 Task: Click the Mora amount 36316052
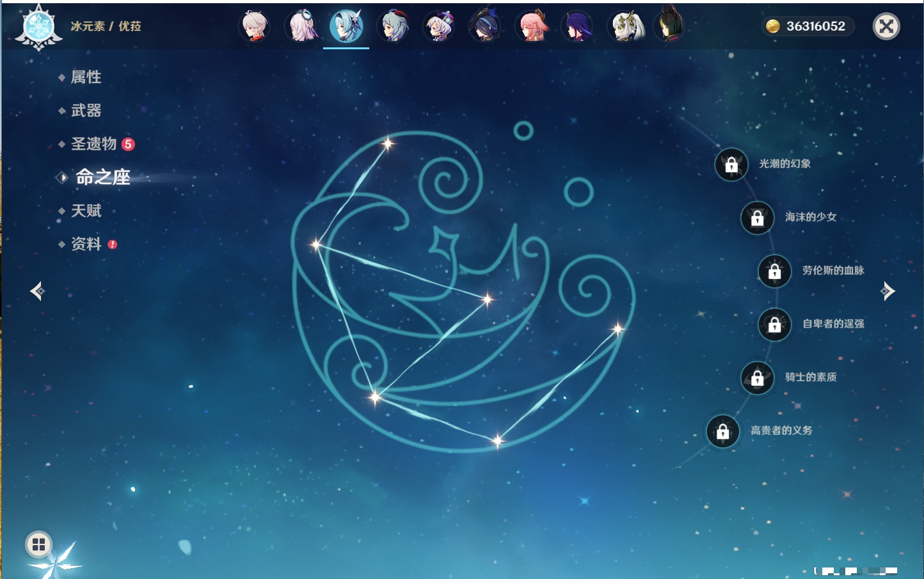(x=816, y=26)
